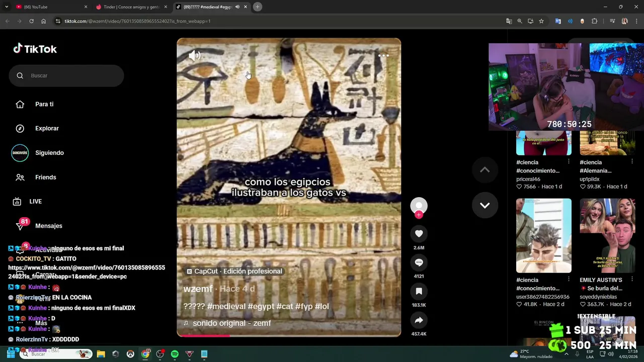Viewport: 644px width, 362px height.
Task: Go to browser home page
Action: pyautogui.click(x=43, y=21)
